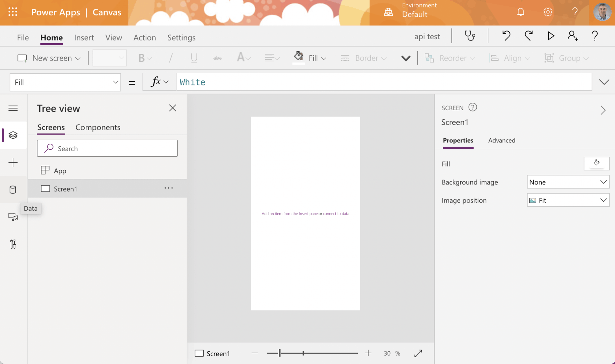Expand the Background image dropdown

(568, 182)
